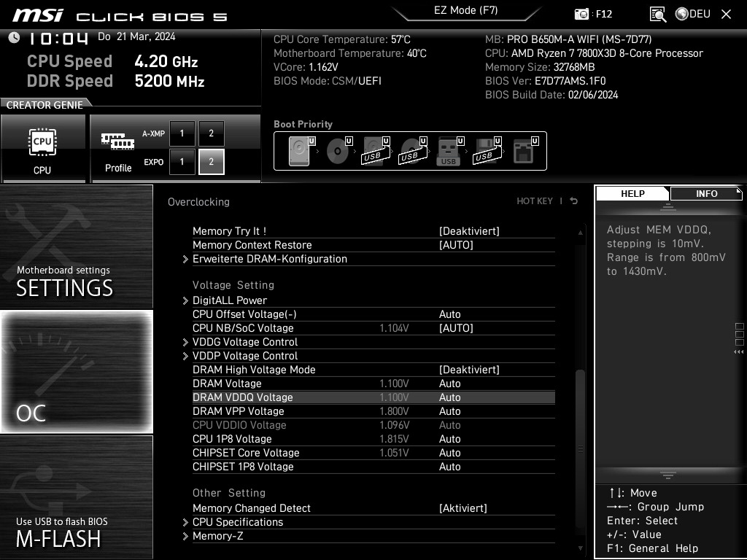Click the scroll up arrow of settings list

pyautogui.click(x=580, y=233)
